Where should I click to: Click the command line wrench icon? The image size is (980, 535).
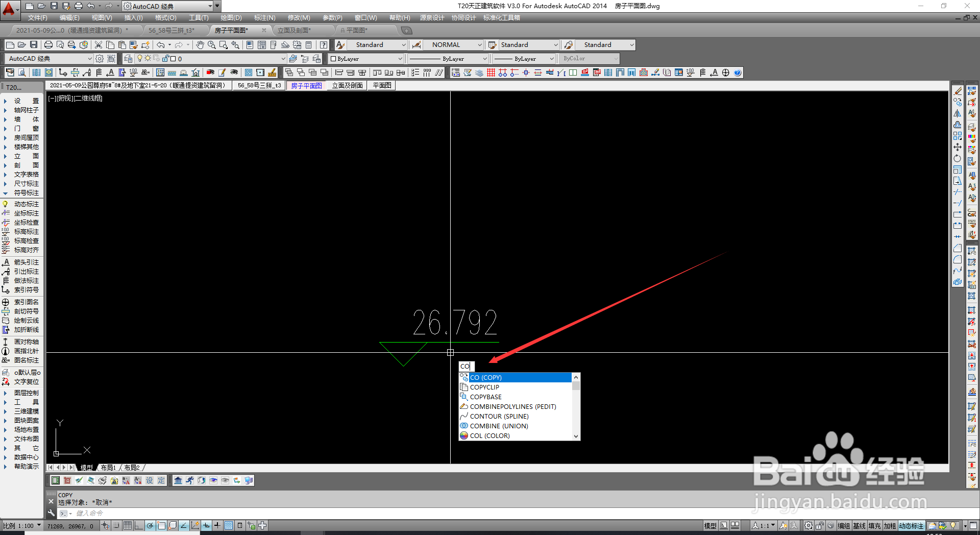[51, 513]
